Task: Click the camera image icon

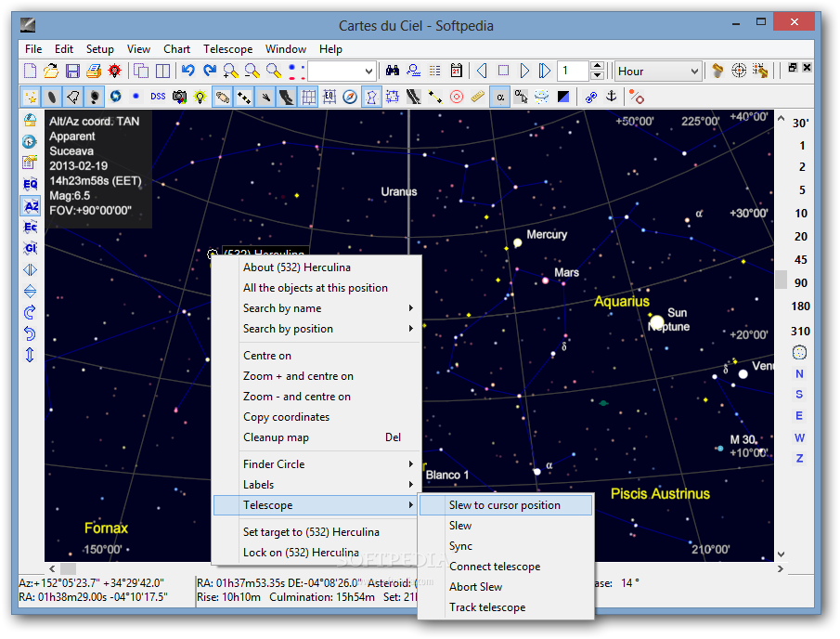Action: 179,97
